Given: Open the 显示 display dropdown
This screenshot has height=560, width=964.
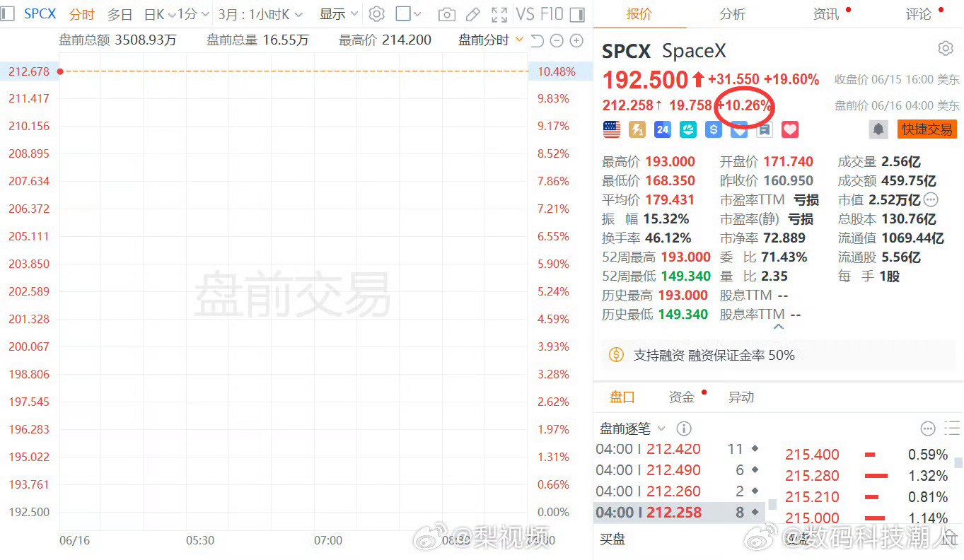Looking at the screenshot, I should click(339, 14).
